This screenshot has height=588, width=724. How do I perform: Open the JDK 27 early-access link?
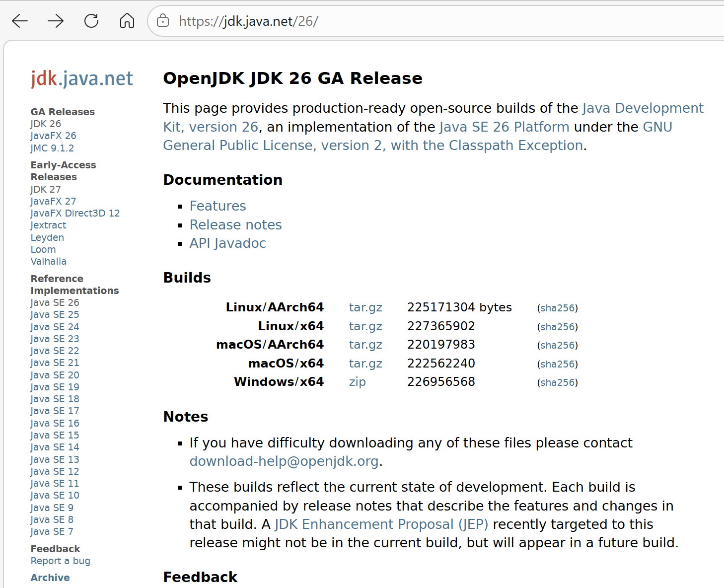[x=46, y=189]
